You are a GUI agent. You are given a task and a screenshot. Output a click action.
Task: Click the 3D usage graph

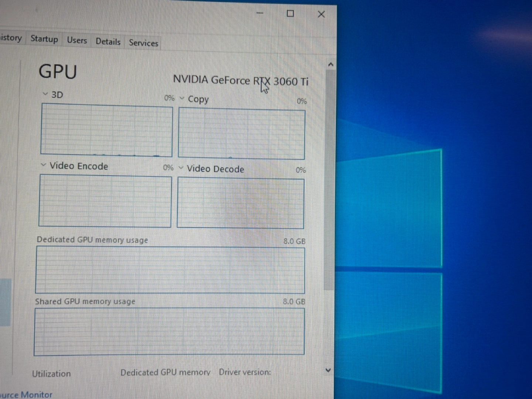click(106, 130)
